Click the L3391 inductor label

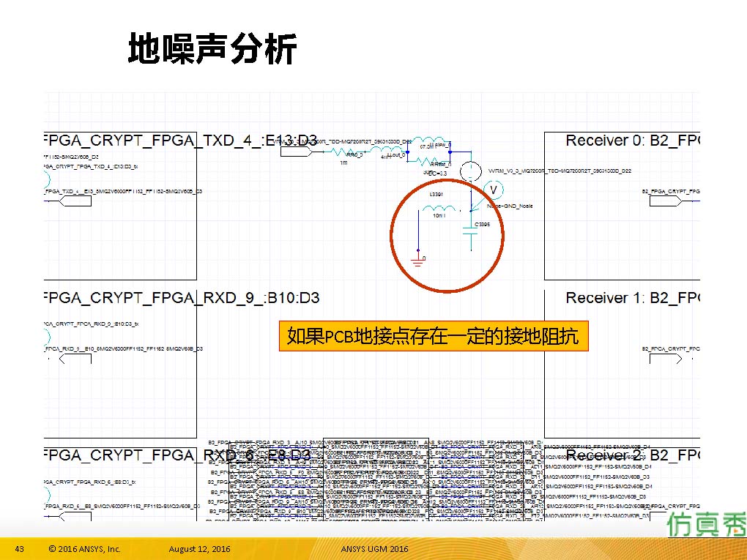point(436,194)
